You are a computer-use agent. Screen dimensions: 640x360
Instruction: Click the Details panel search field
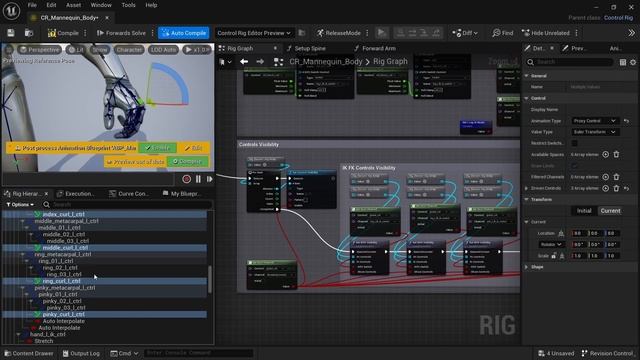click(x=570, y=62)
